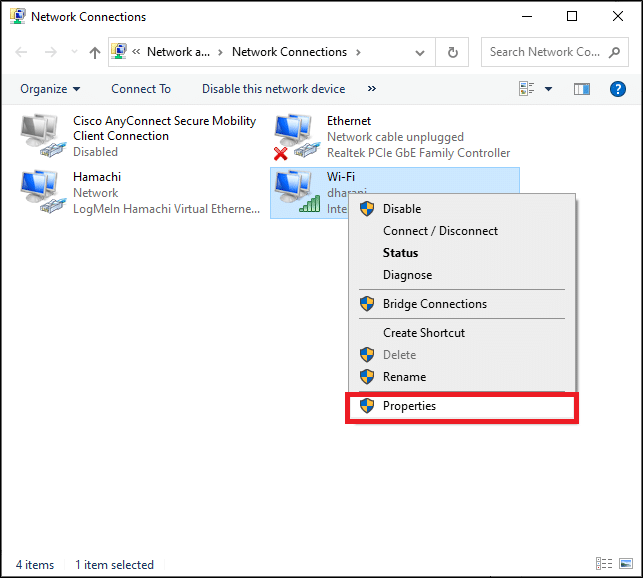Open the change view options dropdown
The height and width of the screenshot is (578, 643).
548,89
